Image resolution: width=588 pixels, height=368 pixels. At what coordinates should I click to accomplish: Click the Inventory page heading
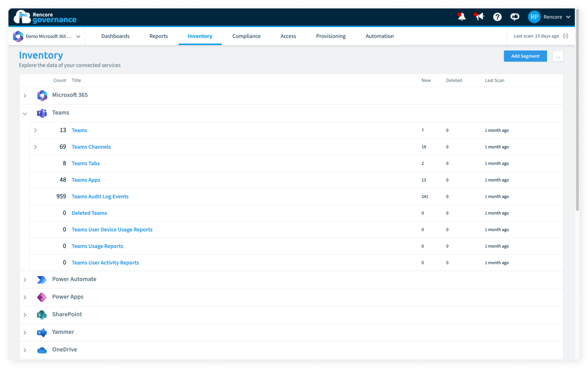coord(41,55)
